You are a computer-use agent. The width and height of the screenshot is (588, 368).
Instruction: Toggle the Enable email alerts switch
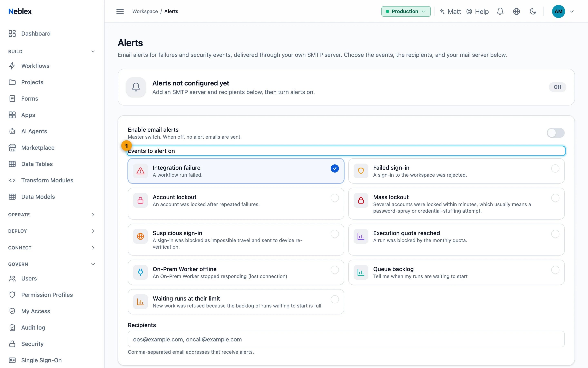556,133
